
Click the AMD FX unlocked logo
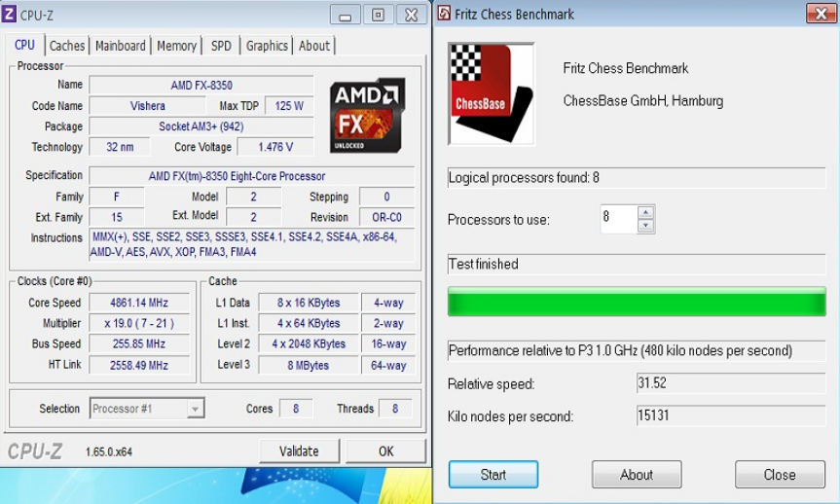(367, 116)
